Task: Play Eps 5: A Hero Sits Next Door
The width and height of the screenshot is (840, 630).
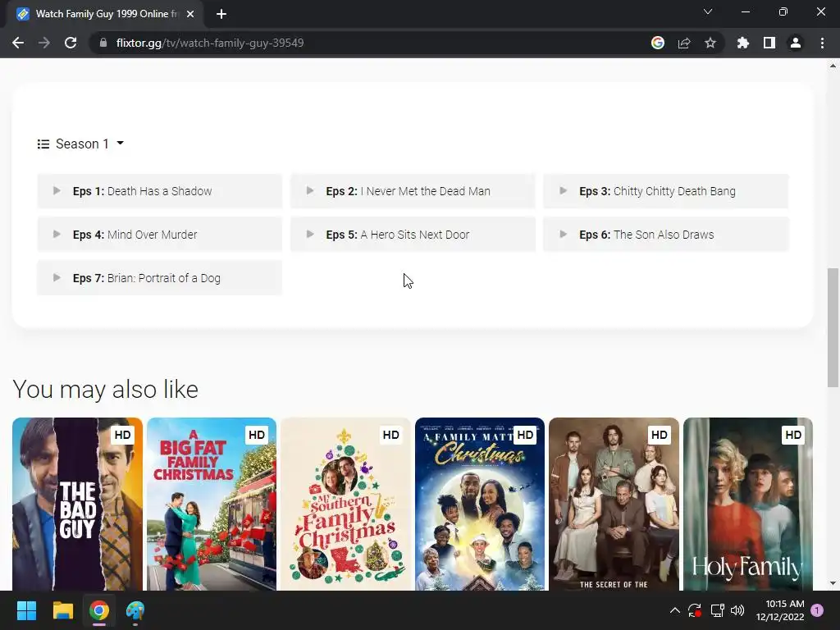Action: (x=413, y=234)
